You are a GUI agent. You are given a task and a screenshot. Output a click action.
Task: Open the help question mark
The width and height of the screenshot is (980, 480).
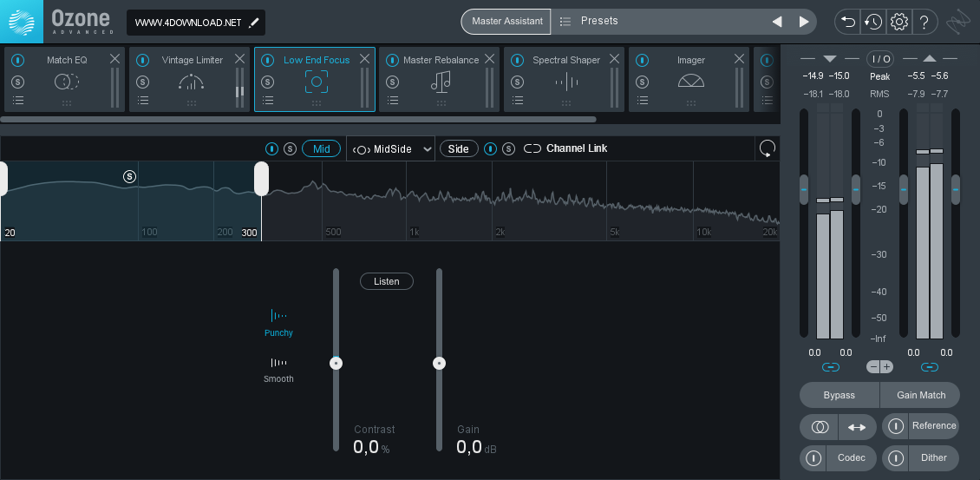pos(924,22)
